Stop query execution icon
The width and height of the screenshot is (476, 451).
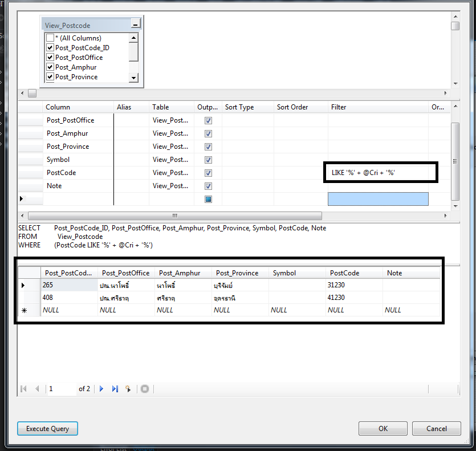pyautogui.click(x=145, y=389)
